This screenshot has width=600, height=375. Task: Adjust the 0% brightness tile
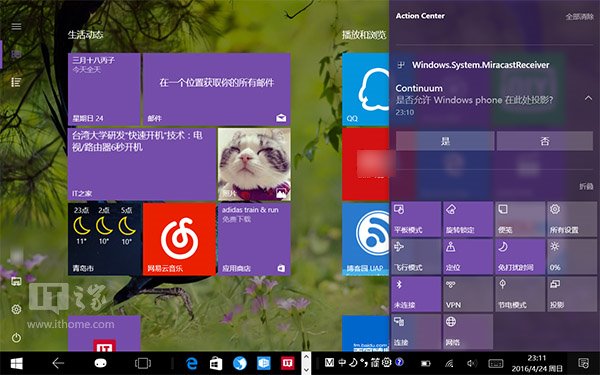[x=572, y=257]
